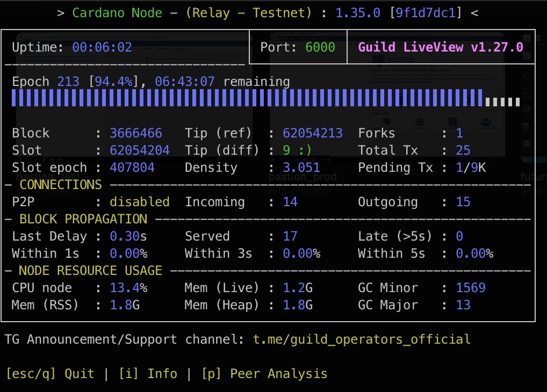This screenshot has height=392, width=547.
Task: Click the Late (>5s) value 0
Action: tap(459, 236)
